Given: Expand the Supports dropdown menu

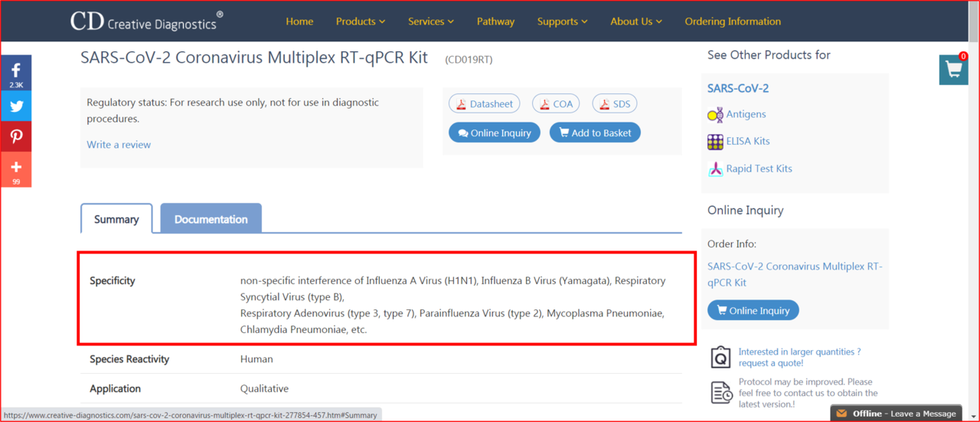Looking at the screenshot, I should [x=562, y=21].
